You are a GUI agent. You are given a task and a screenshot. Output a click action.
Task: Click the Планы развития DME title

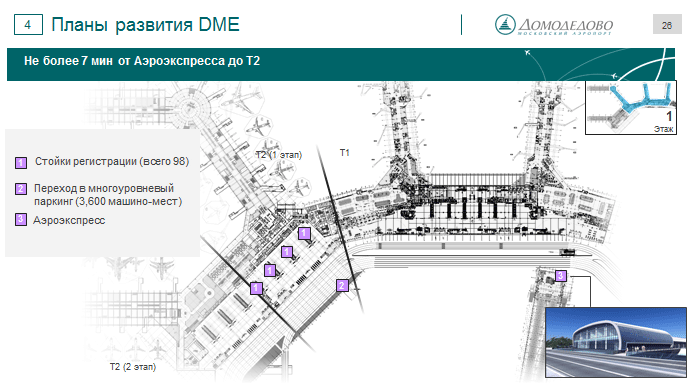pos(145,25)
